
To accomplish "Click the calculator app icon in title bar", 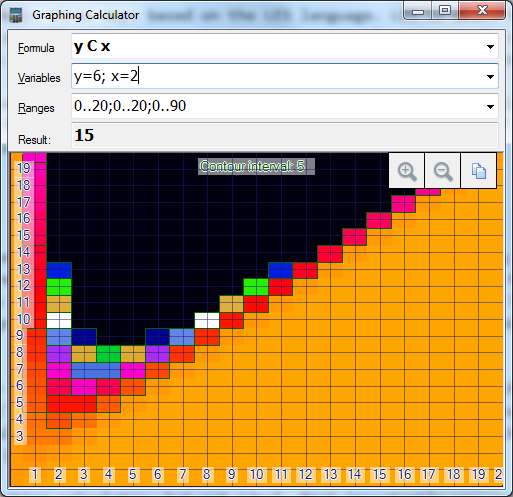I will pyautogui.click(x=16, y=15).
